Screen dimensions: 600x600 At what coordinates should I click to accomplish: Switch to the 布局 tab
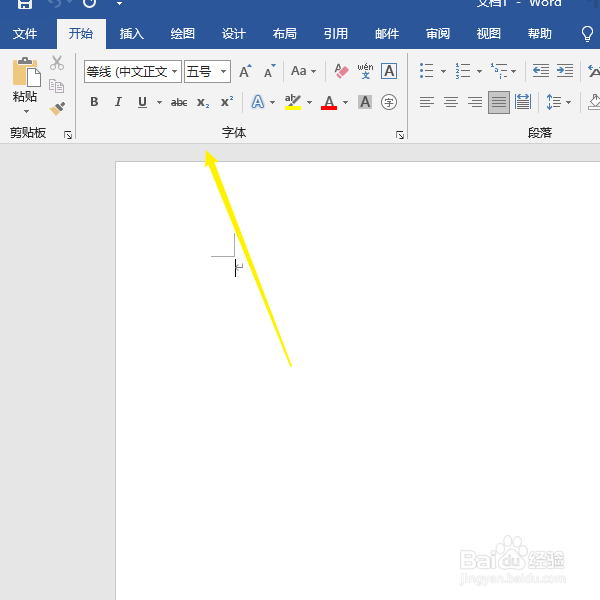tap(284, 34)
